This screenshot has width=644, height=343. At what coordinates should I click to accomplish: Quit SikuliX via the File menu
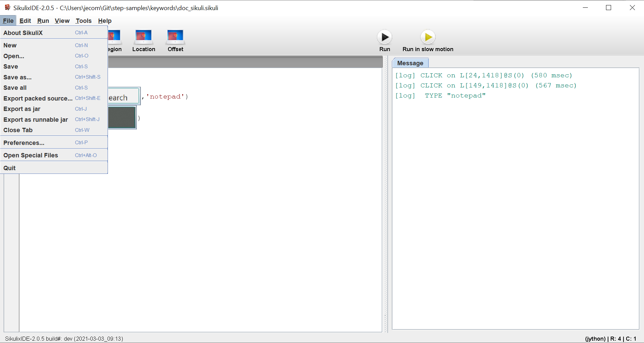[x=9, y=167]
